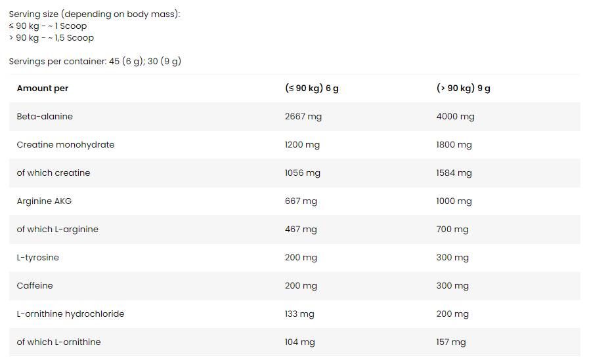Image resolution: width=589 pixels, height=364 pixels.
Task: Click the 'Serving size (depending on body mass)' text
Action: pos(95,14)
